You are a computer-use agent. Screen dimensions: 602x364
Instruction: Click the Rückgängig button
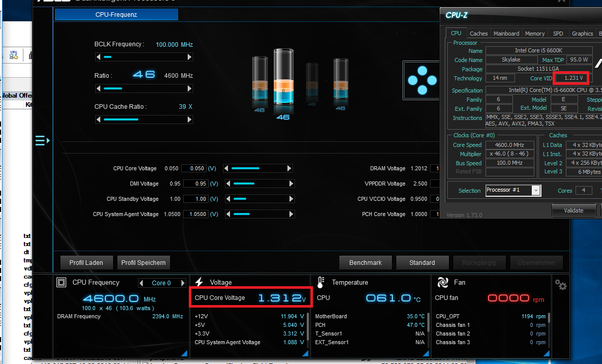coord(479,263)
